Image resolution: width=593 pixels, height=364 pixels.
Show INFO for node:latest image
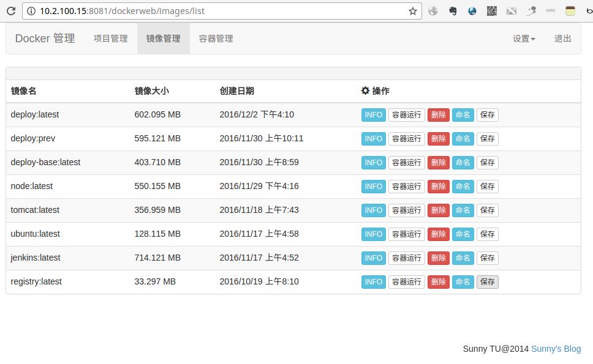(x=374, y=186)
